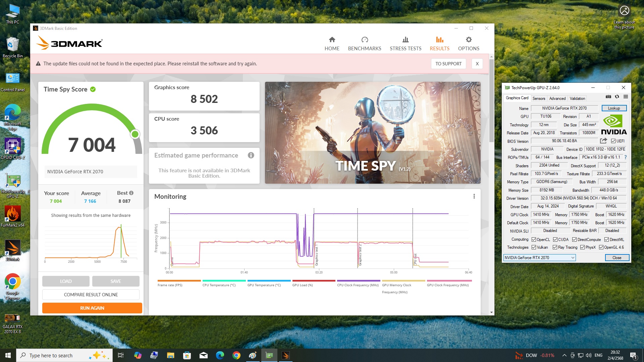Toggle the OpenGL 4.6 checkbox

click(x=601, y=247)
